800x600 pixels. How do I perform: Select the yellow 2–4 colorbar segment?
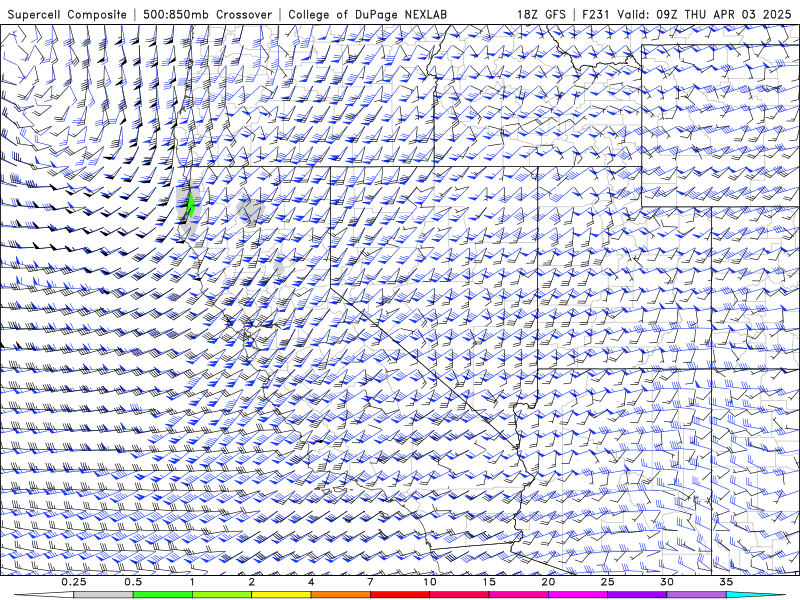click(281, 595)
